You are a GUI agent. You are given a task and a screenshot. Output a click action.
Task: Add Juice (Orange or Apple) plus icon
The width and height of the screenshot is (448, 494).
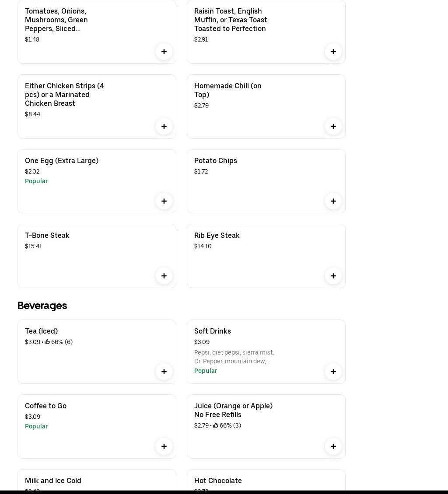[333, 446]
